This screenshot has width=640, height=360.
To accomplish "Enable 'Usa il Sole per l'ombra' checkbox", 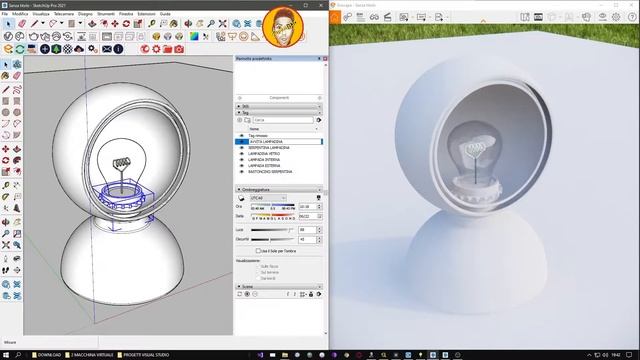I will point(258,251).
